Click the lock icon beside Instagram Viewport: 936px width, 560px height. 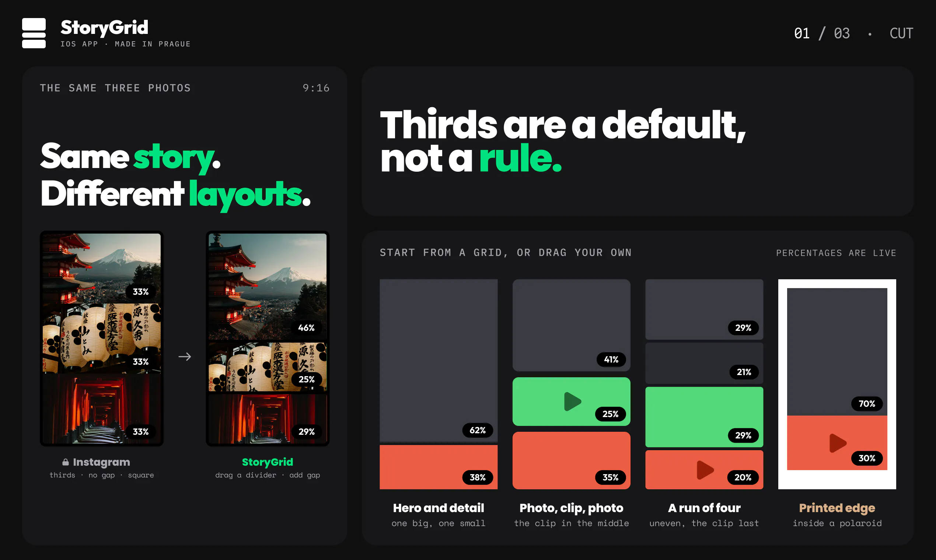(66, 462)
